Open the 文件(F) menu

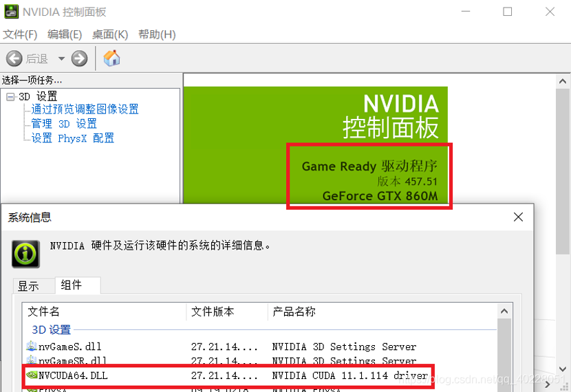click(x=20, y=34)
